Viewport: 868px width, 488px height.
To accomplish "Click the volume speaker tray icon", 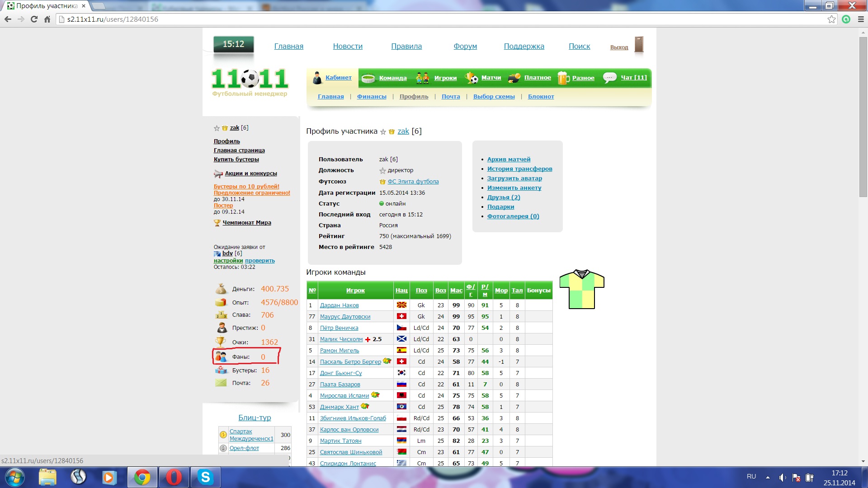I will (x=783, y=478).
